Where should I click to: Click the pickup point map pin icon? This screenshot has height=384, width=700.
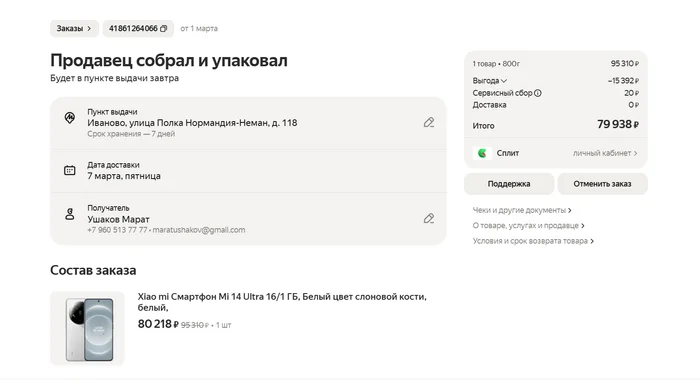tap(70, 118)
